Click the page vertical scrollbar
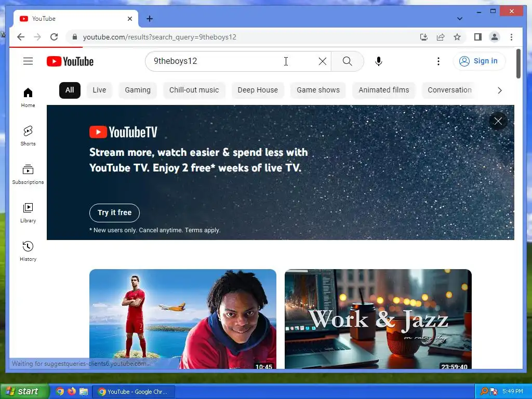Image resolution: width=532 pixels, height=399 pixels. point(518,64)
